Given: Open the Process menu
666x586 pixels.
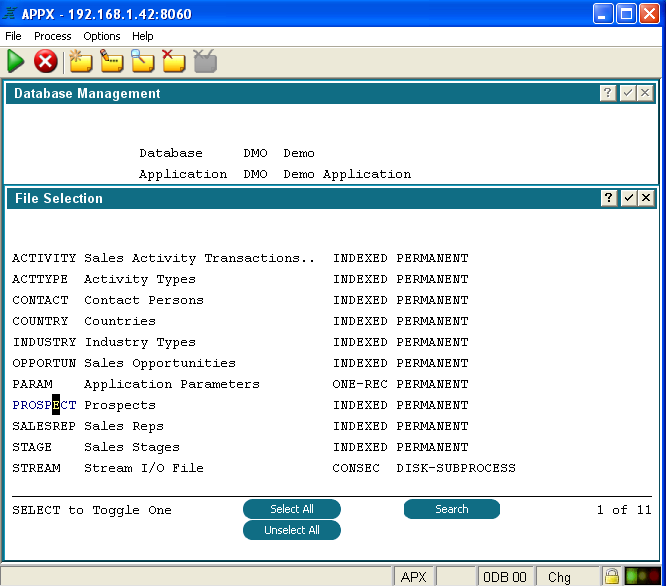Looking at the screenshot, I should 52,36.
